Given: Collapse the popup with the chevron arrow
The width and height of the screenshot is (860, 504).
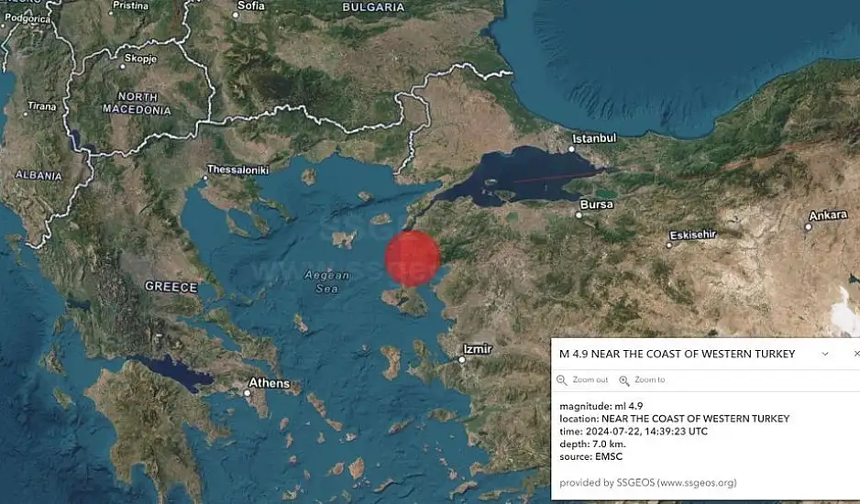Looking at the screenshot, I should (825, 354).
